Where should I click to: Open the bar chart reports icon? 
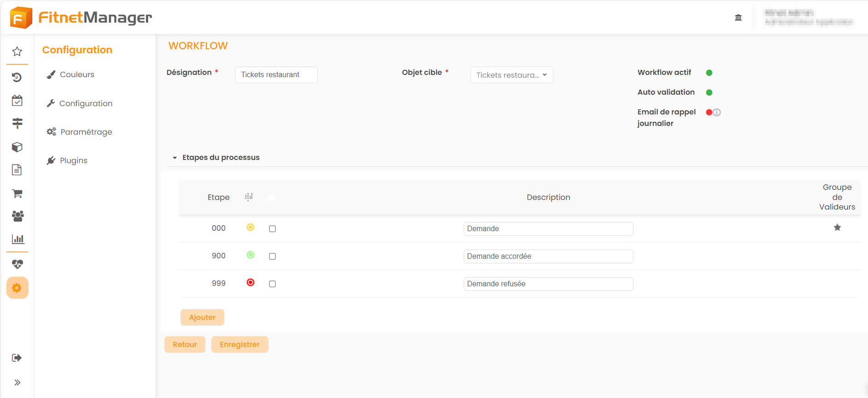[x=17, y=239]
